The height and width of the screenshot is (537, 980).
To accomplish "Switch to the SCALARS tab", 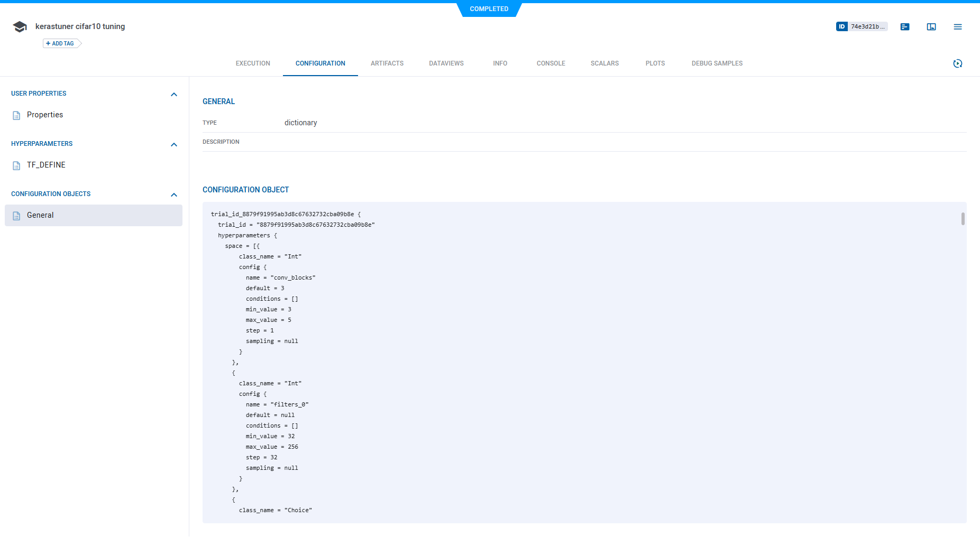I will (605, 63).
